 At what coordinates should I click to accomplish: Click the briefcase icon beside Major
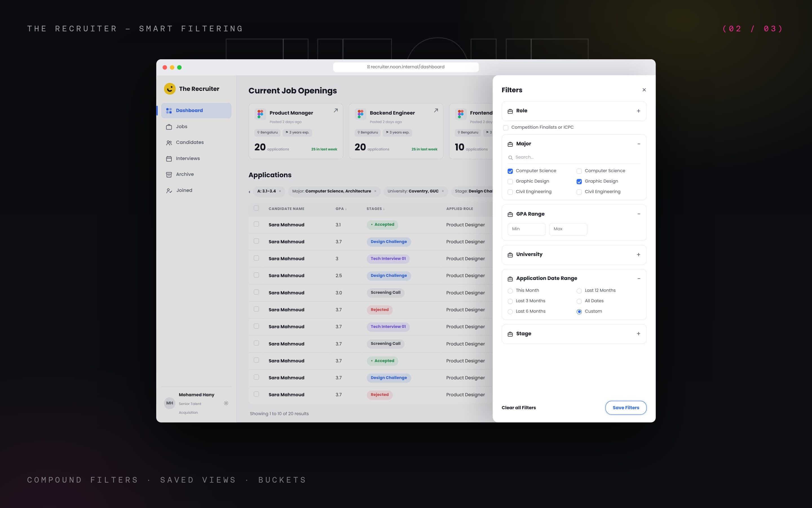click(x=510, y=144)
